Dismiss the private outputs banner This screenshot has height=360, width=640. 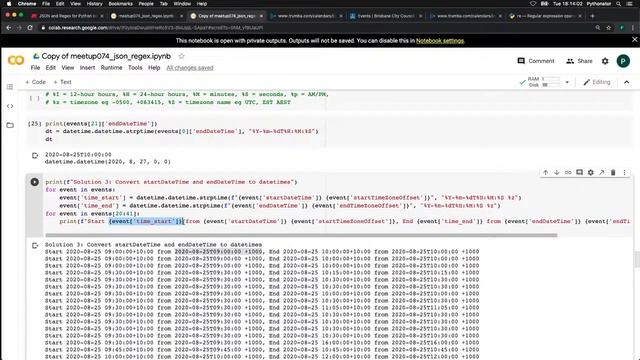[634, 40]
